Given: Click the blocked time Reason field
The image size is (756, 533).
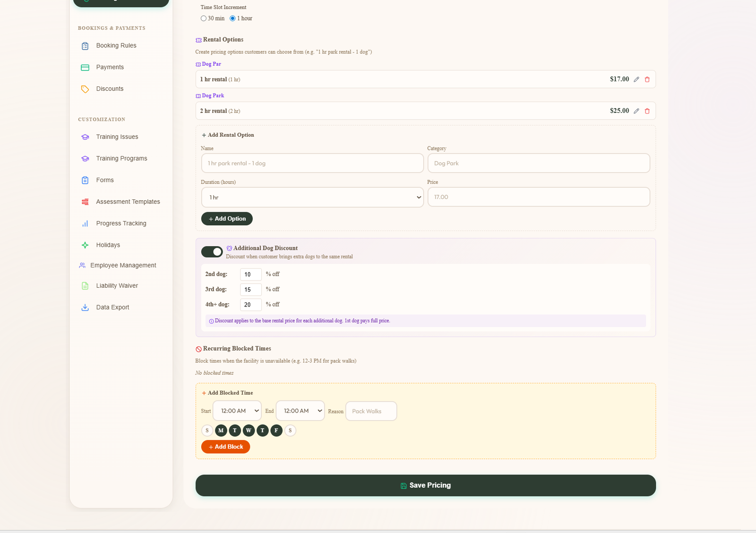Looking at the screenshot, I should pyautogui.click(x=371, y=412).
